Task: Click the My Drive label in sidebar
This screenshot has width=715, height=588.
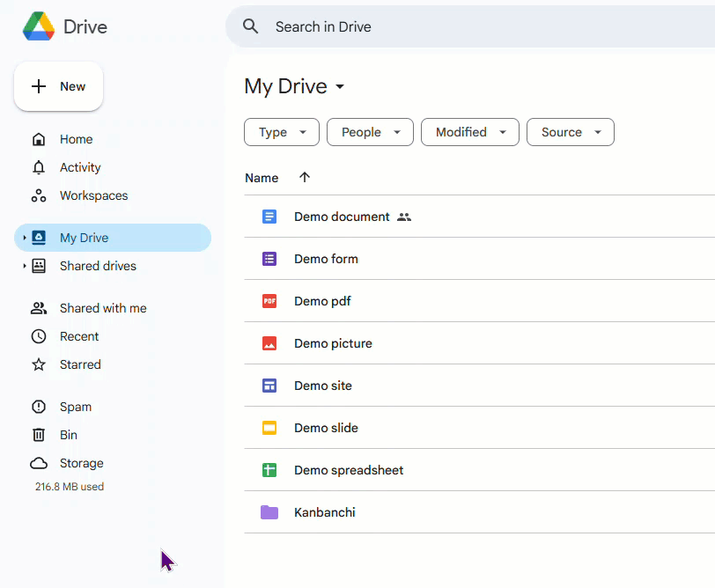Action: point(85,238)
